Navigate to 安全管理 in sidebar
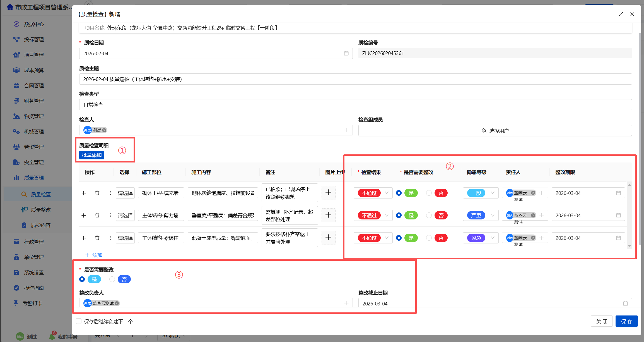Screen dimensions: 644x342 pyautogui.click(x=33, y=162)
